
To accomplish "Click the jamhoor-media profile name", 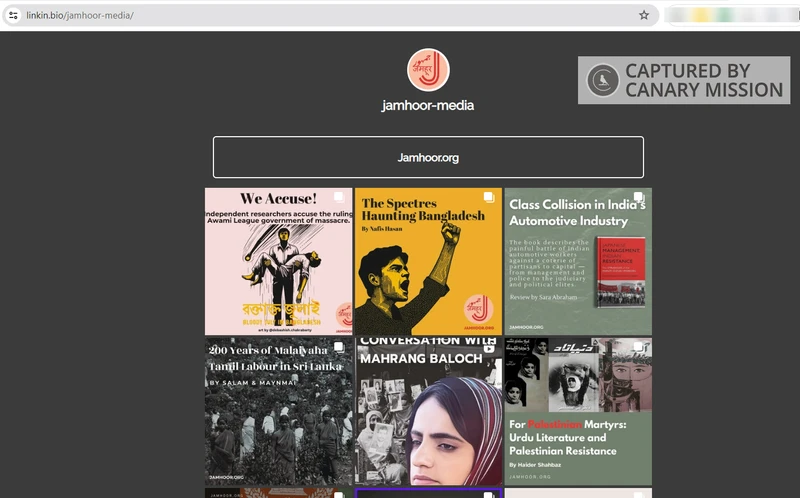I will point(428,106).
